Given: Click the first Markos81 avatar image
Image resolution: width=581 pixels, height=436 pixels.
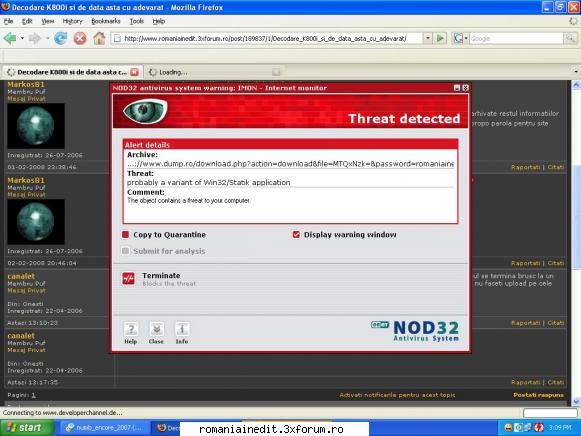Looking at the screenshot, I should (x=36, y=126).
